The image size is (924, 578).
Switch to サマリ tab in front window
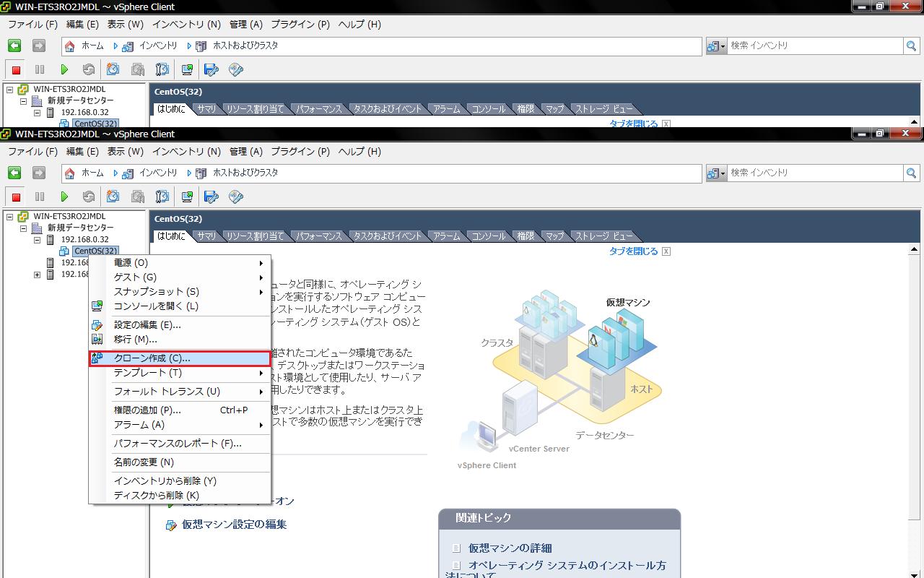(206, 236)
